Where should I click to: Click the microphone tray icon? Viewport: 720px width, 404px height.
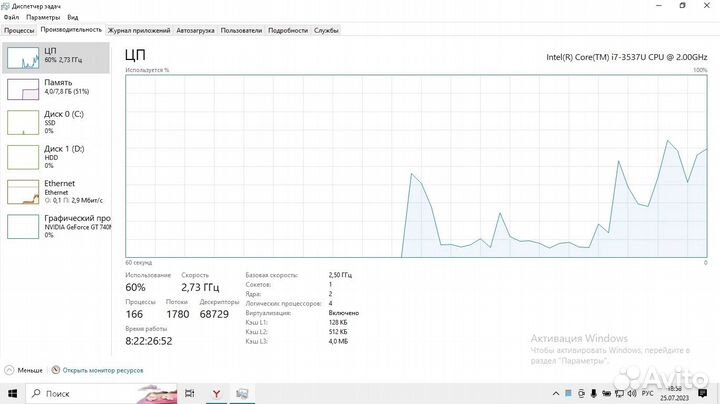tap(594, 393)
